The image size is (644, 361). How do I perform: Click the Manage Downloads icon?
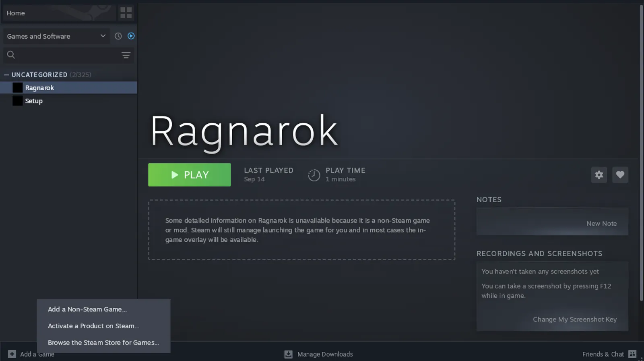pyautogui.click(x=288, y=354)
